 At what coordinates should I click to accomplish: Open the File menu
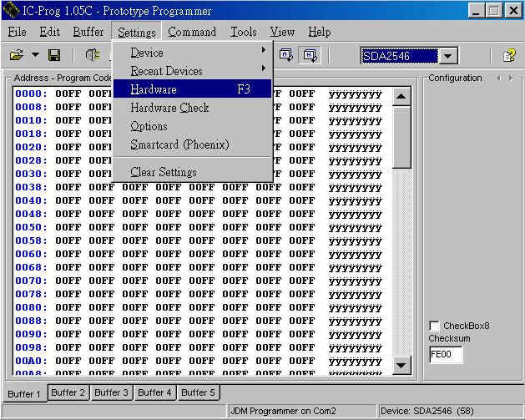pyautogui.click(x=17, y=32)
